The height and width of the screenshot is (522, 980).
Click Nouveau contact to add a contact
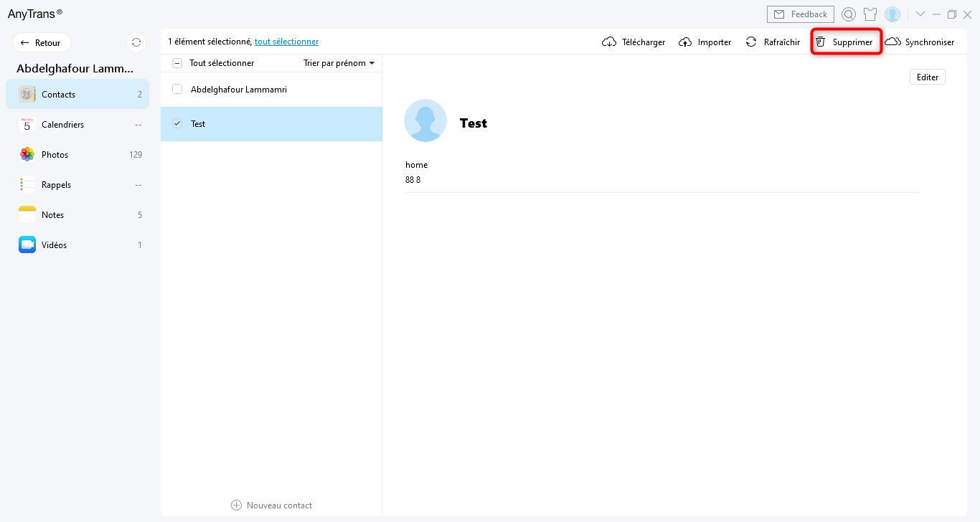tap(272, 506)
